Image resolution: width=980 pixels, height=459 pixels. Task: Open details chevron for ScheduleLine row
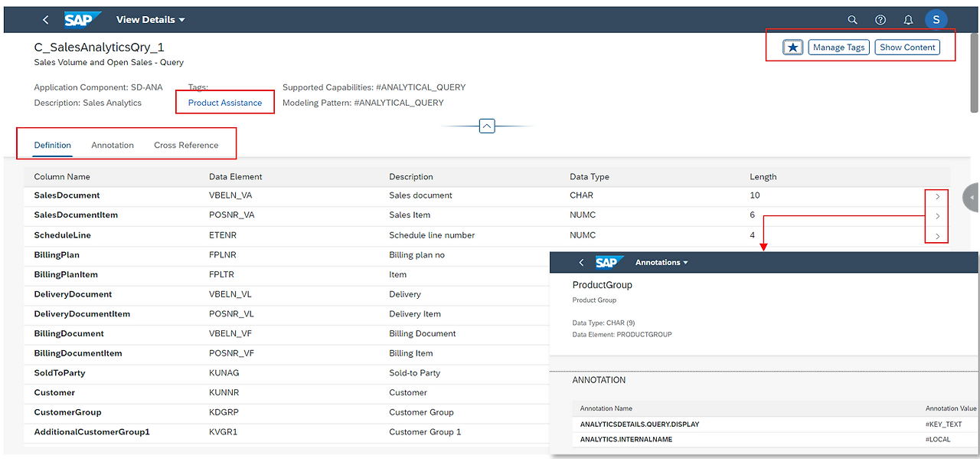(x=937, y=237)
